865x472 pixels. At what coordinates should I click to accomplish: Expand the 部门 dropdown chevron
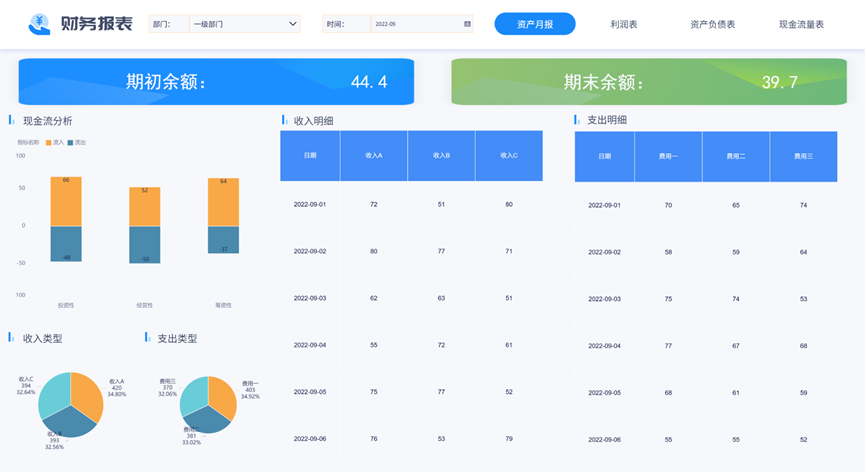pyautogui.click(x=292, y=24)
